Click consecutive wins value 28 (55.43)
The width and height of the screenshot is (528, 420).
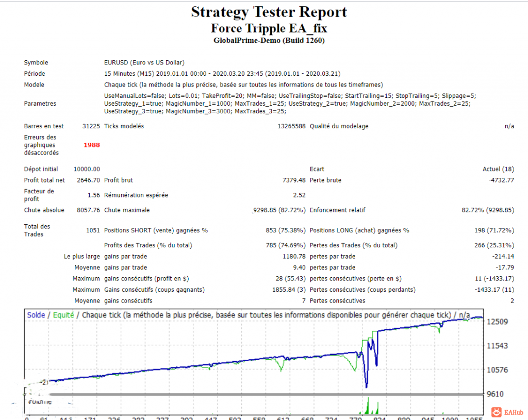click(290, 279)
